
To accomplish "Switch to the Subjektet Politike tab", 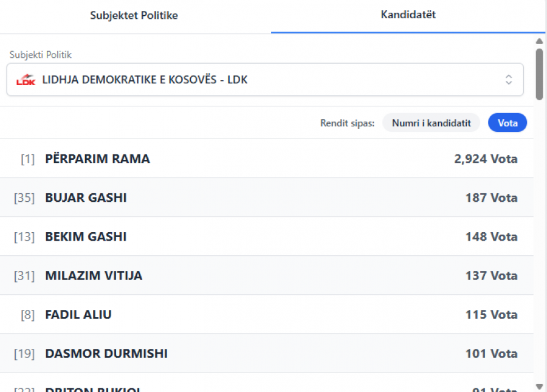I will (134, 16).
